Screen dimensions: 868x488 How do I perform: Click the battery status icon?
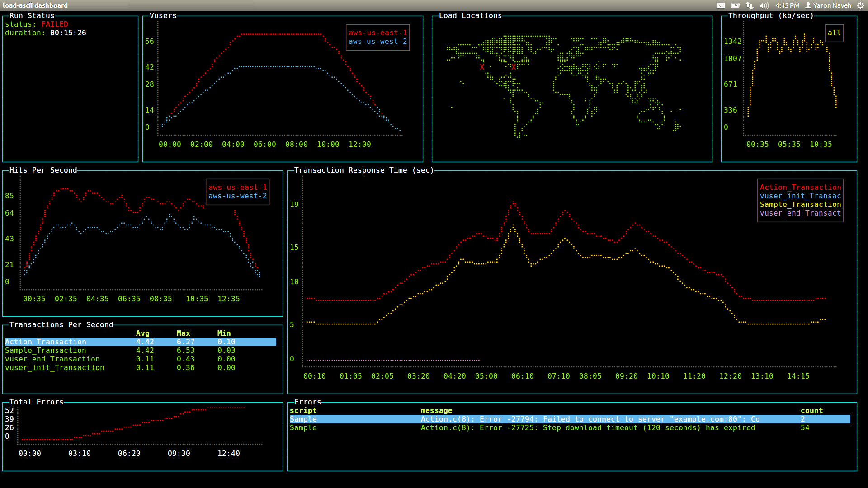pyautogui.click(x=735, y=5)
